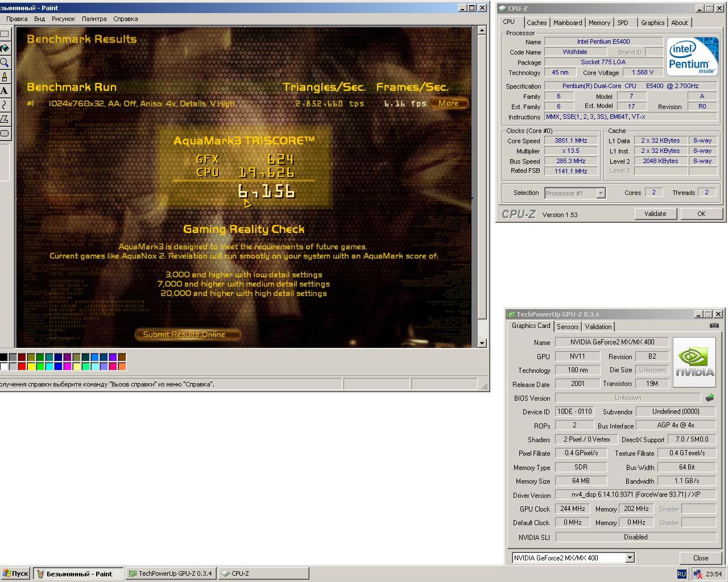Switch to CPU-Z taskbar button
Image resolution: width=728 pixels, height=582 pixels.
point(263,573)
